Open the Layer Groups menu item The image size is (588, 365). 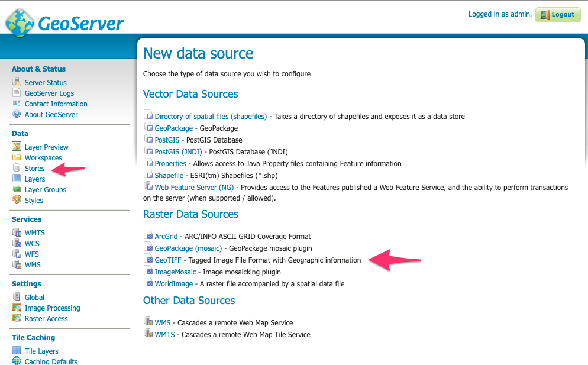(46, 190)
